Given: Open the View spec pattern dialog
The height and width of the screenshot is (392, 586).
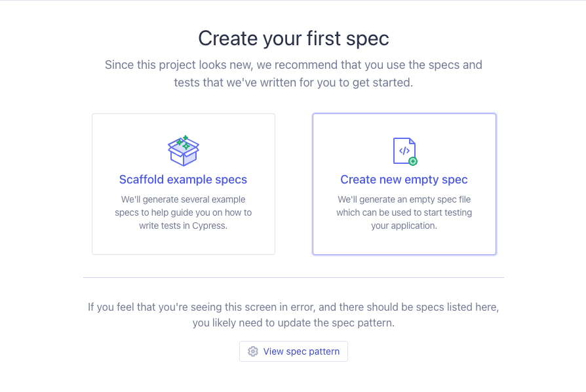Looking at the screenshot, I should pos(293,351).
